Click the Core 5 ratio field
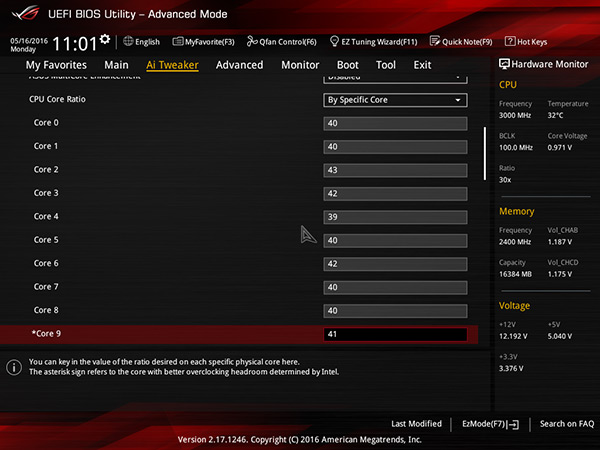This screenshot has height=450, width=600. pos(395,241)
